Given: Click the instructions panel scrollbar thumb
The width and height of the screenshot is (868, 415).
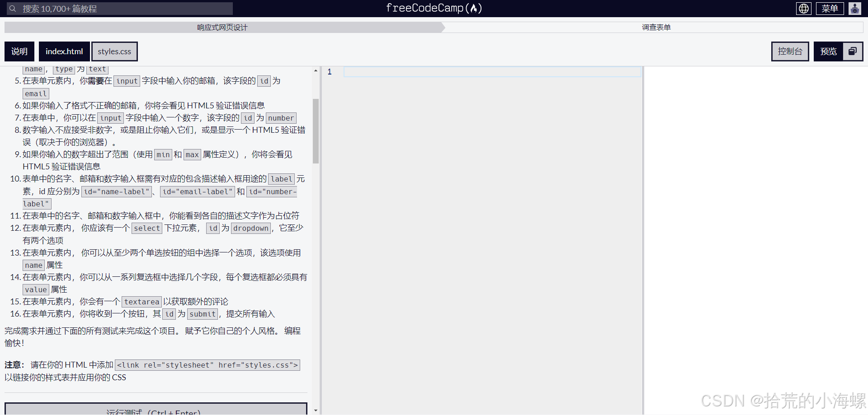Looking at the screenshot, I should tap(316, 131).
